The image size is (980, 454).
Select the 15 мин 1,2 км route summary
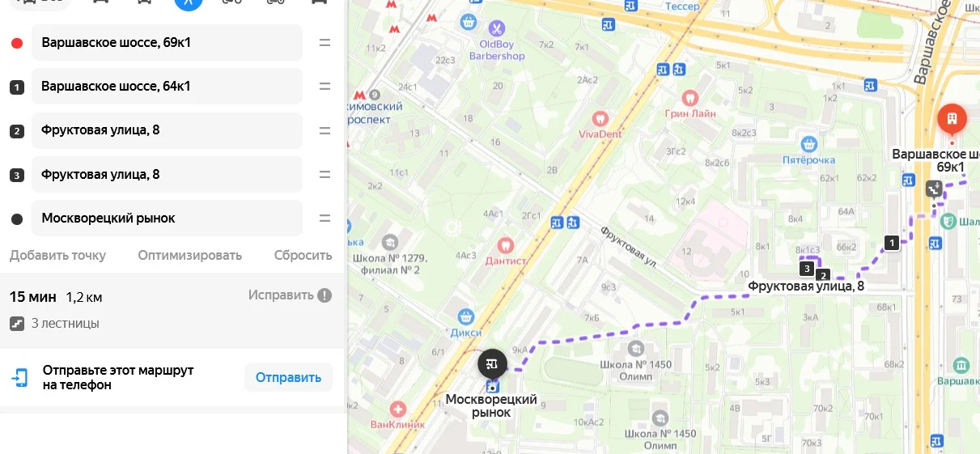click(56, 297)
